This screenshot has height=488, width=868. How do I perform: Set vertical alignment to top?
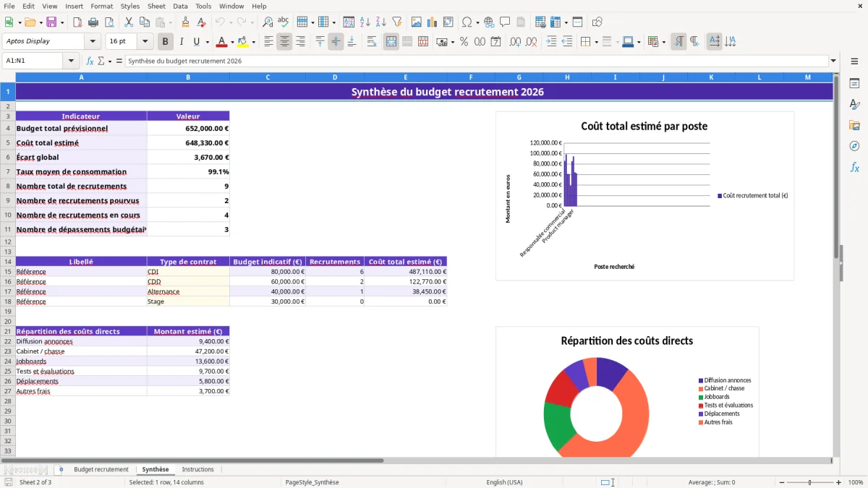click(320, 42)
